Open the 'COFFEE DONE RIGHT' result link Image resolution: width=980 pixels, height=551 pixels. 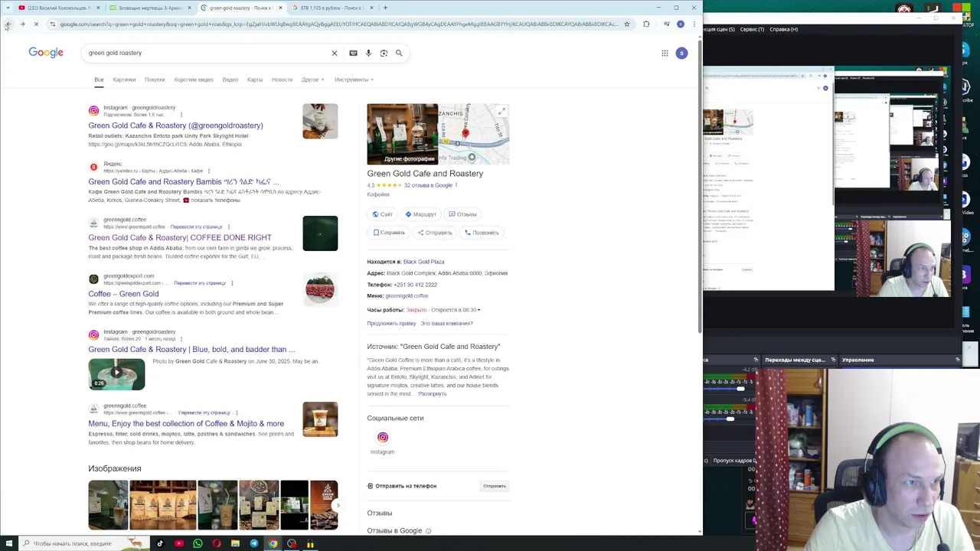(180, 238)
